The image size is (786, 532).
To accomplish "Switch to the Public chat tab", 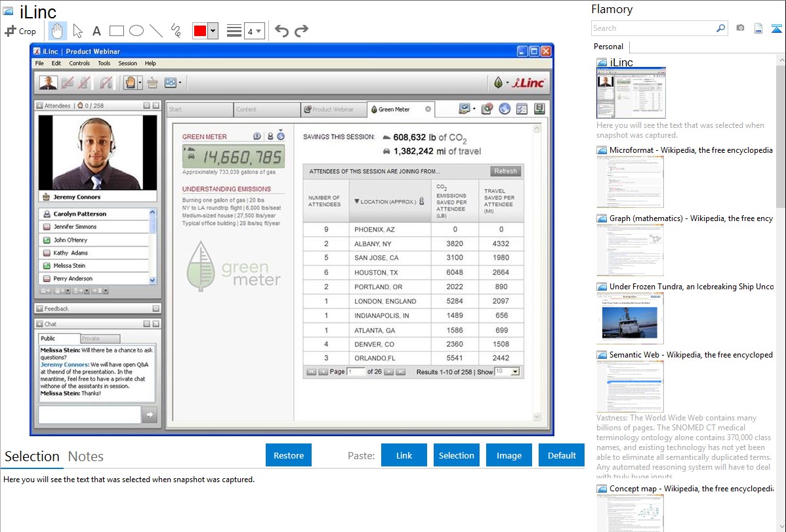I will 59,338.
